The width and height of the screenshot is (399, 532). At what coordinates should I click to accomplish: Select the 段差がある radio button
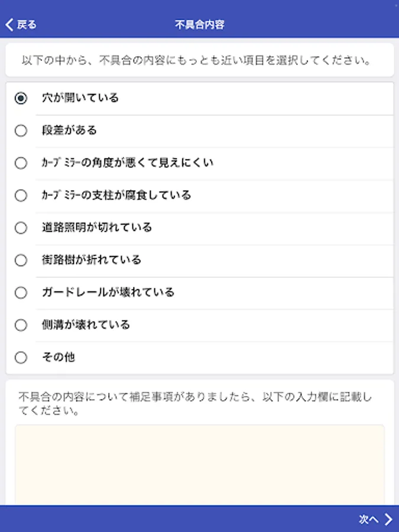point(21,131)
